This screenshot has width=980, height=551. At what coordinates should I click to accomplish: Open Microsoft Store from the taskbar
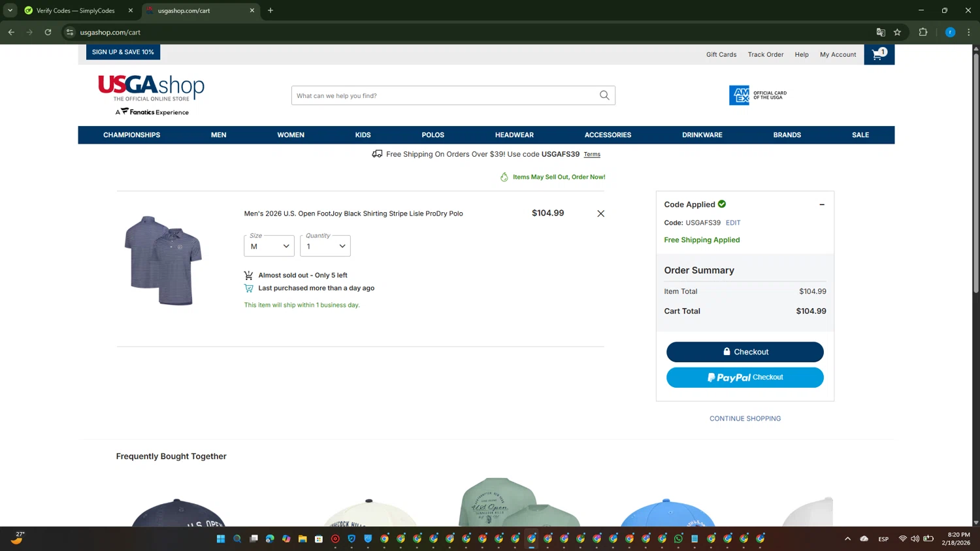319,539
